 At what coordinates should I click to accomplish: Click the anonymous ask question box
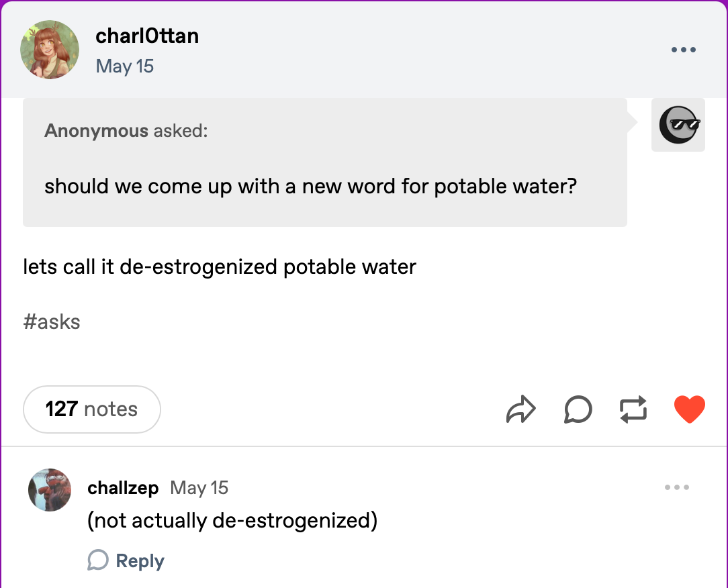325,162
